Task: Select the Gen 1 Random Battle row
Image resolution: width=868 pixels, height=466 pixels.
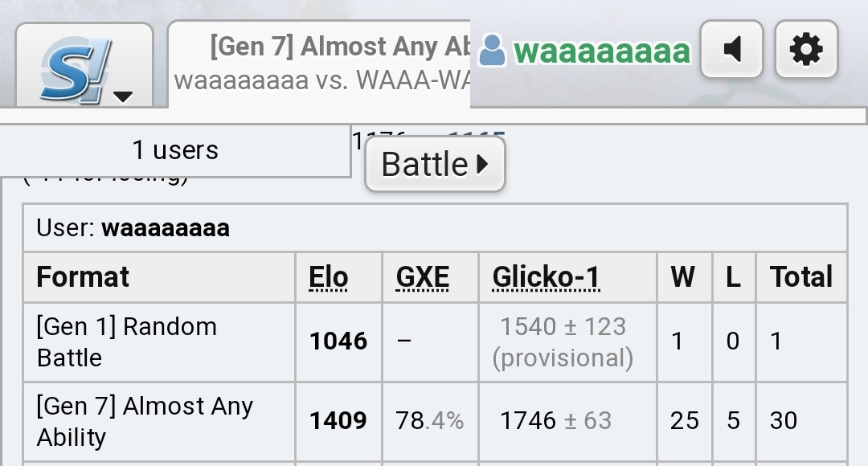Action: point(435,342)
